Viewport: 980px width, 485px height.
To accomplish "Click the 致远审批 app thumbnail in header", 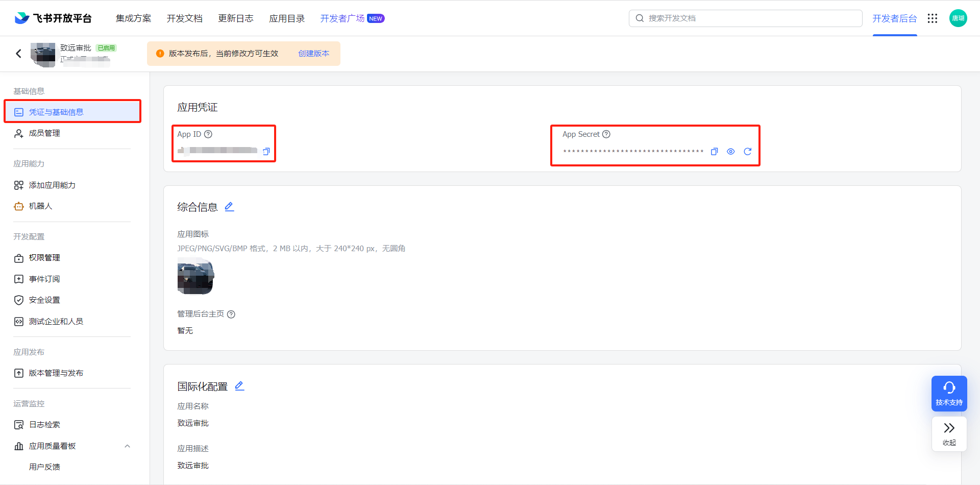I will (43, 55).
